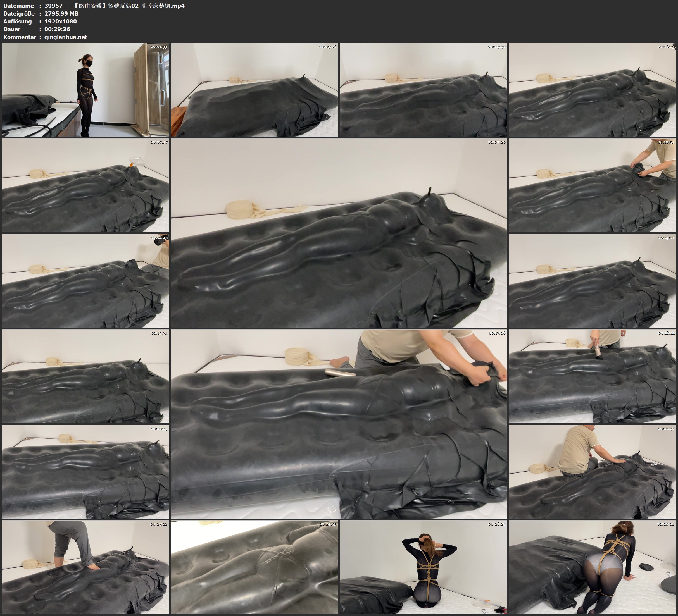Click the frame with timestamp 00:06:13
The width and height of the screenshot is (678, 616).
[x=592, y=90]
